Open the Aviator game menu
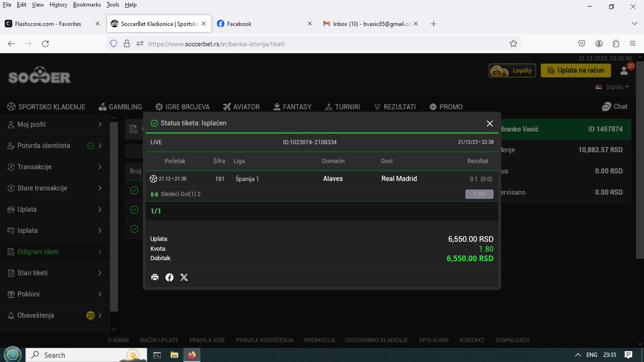This screenshot has width=644, height=362. tap(241, 107)
